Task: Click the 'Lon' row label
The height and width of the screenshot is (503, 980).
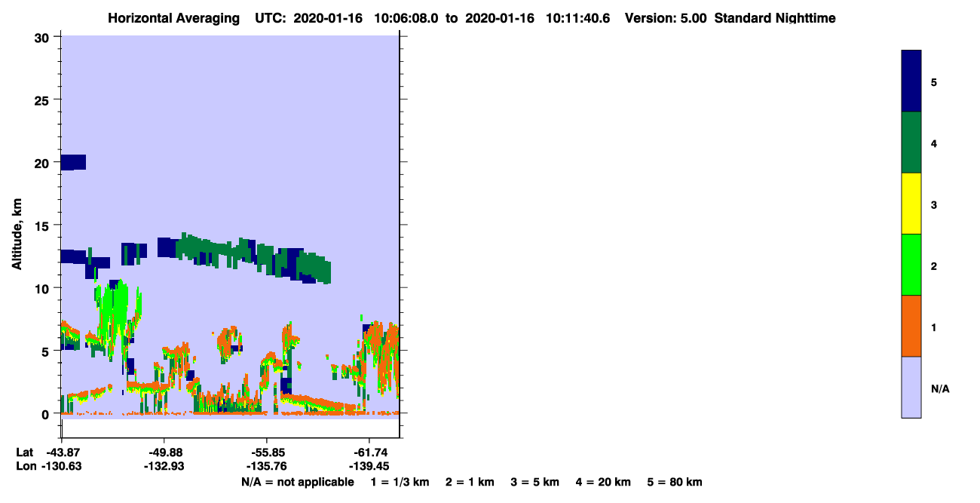Action: 25,466
